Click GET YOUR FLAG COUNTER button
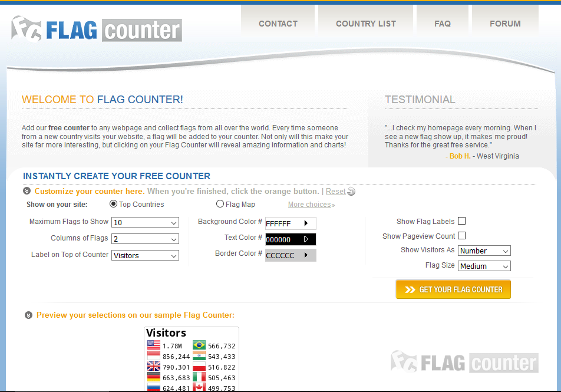 point(453,289)
